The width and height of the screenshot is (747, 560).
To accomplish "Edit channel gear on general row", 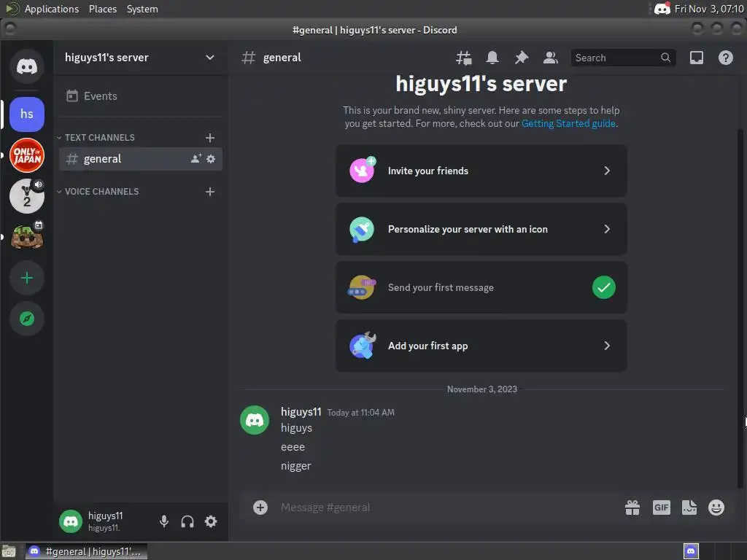I will 211,158.
